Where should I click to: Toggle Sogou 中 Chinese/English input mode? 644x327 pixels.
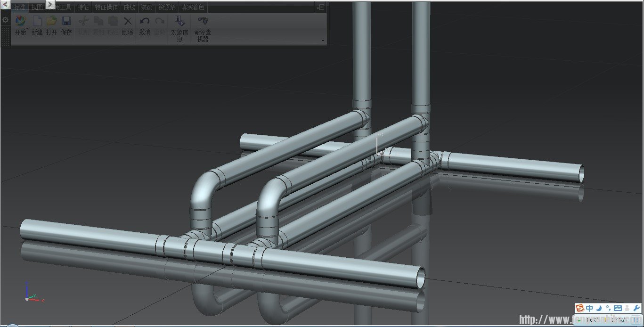click(589, 308)
